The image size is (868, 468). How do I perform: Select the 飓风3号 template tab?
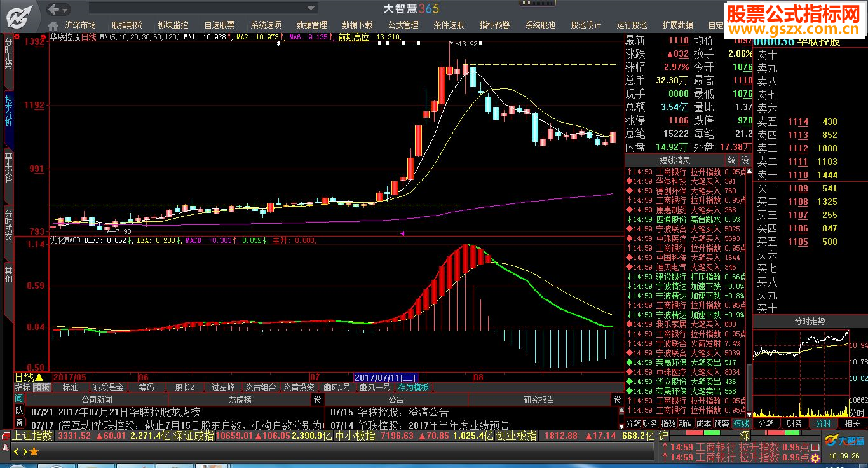click(337, 387)
